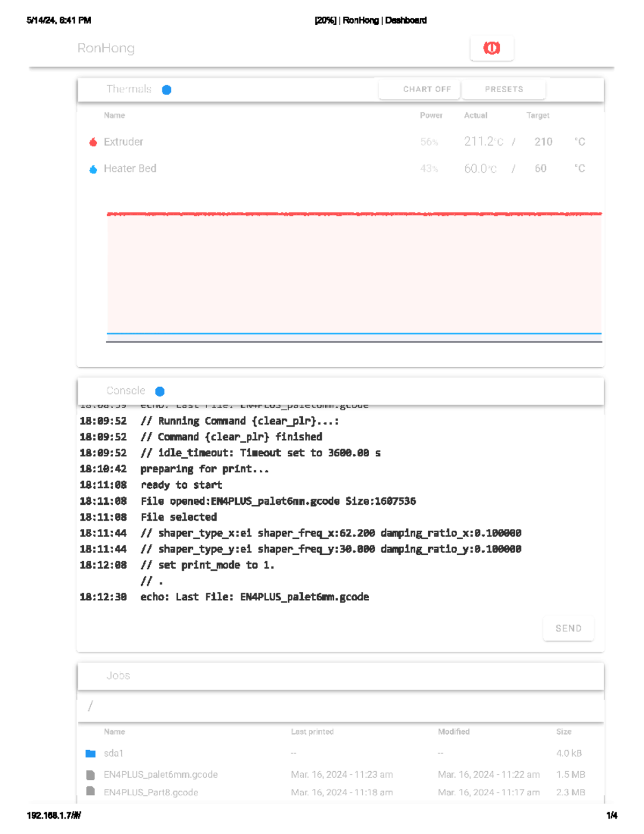Click the red extruder line on chart
This screenshot has width=644, height=834.
(354, 214)
